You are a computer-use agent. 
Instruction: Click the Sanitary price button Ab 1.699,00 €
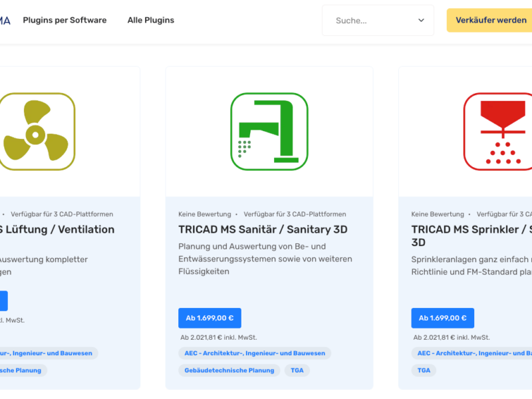tap(209, 318)
